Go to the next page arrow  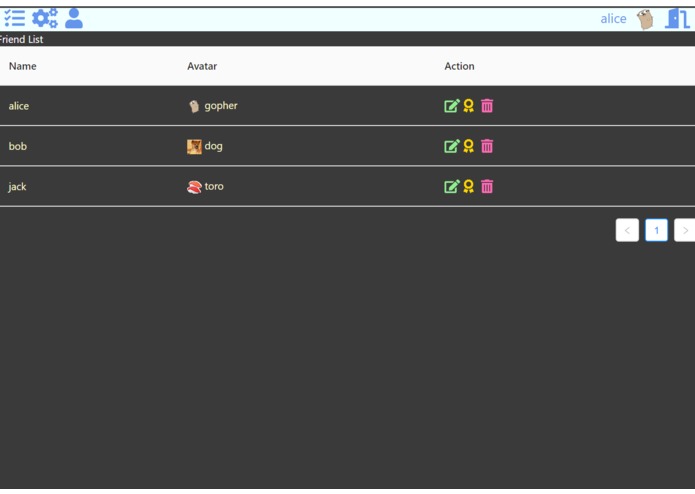click(685, 230)
